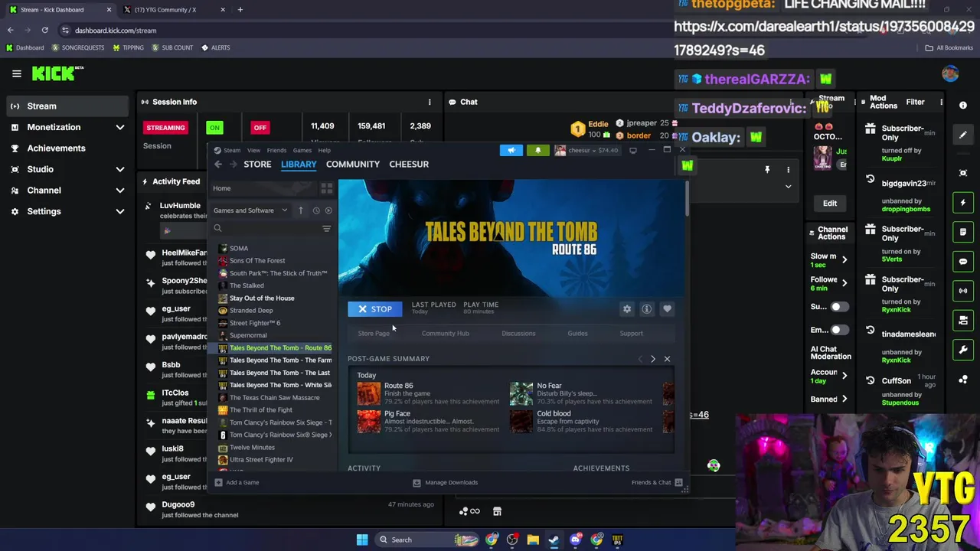This screenshot has width=980, height=551.
Task: Enter Steam Big Picture mode icon
Action: (x=633, y=150)
